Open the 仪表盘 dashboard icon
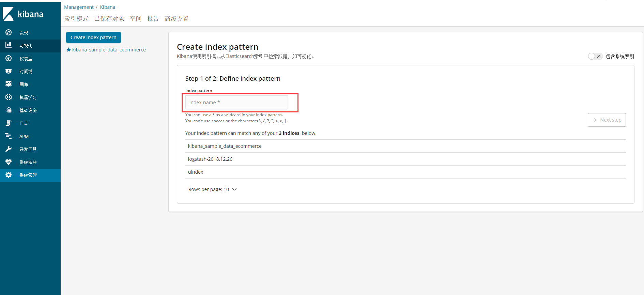The height and width of the screenshot is (295, 644). [x=9, y=58]
